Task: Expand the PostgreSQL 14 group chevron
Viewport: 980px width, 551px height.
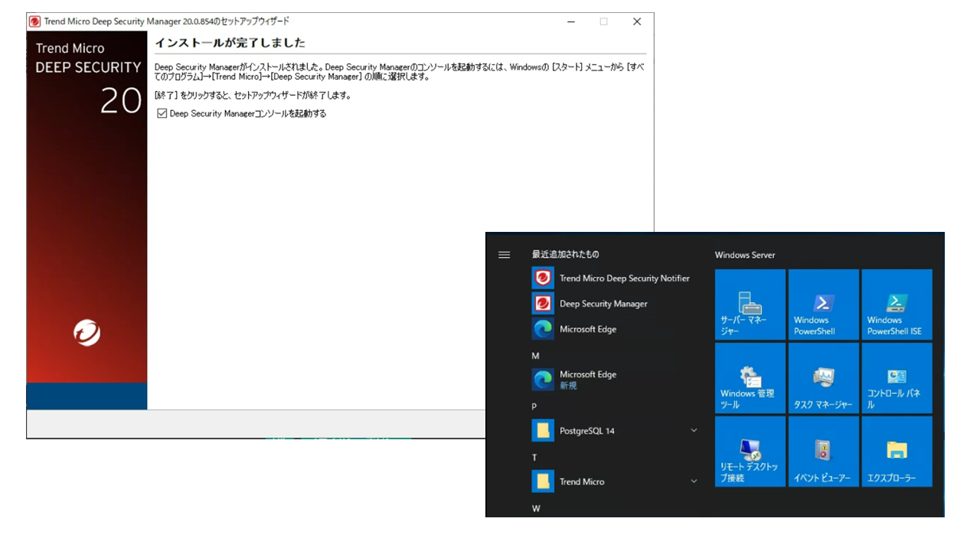Action: point(694,430)
